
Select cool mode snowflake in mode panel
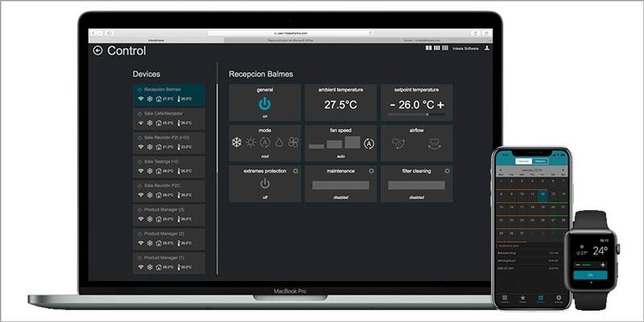tap(237, 142)
